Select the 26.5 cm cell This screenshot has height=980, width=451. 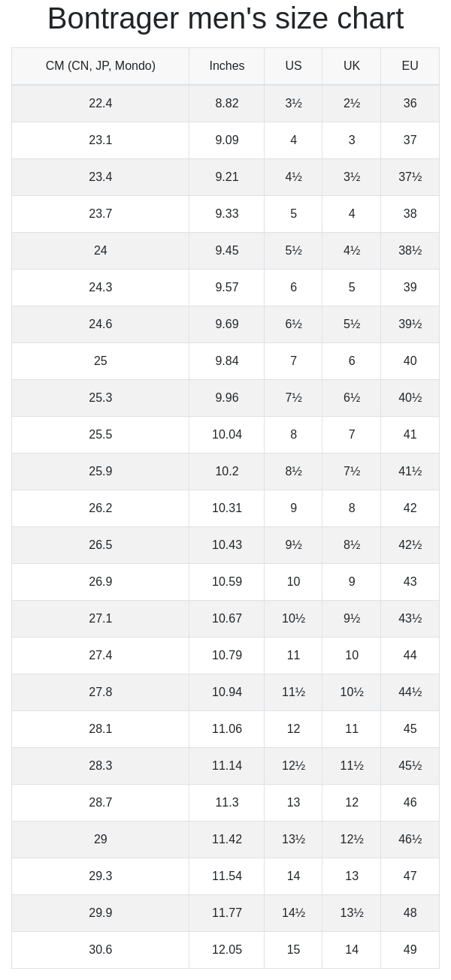point(101,545)
